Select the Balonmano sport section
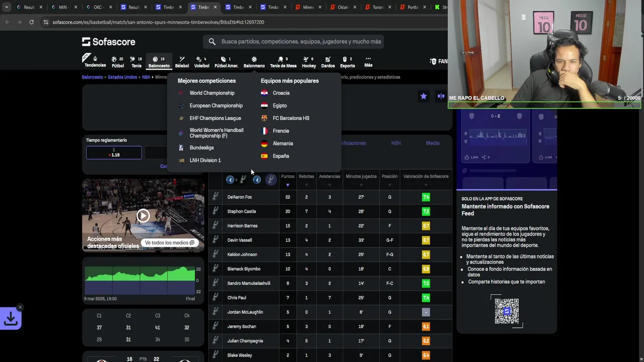This screenshot has width=644, height=362. [x=254, y=62]
